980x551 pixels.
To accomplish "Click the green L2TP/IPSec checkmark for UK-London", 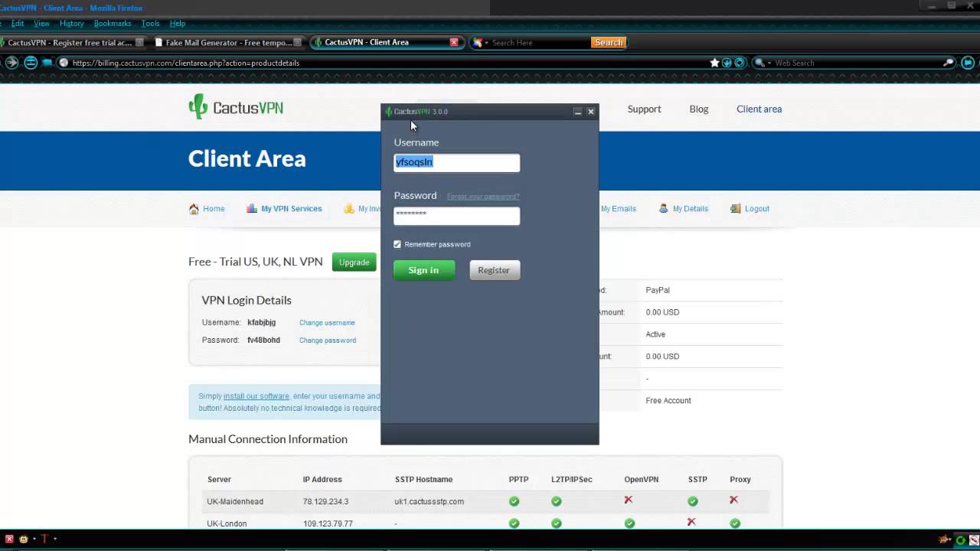I will (x=557, y=523).
